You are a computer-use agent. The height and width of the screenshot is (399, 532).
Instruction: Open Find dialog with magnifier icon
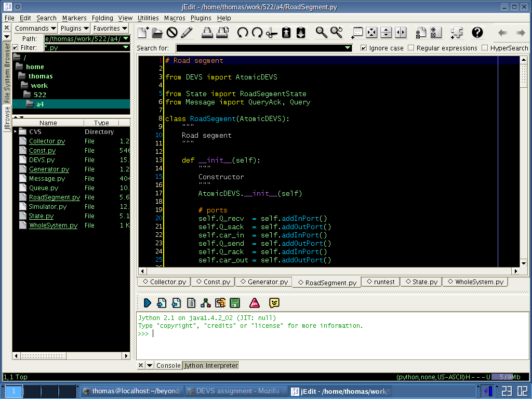(321, 32)
